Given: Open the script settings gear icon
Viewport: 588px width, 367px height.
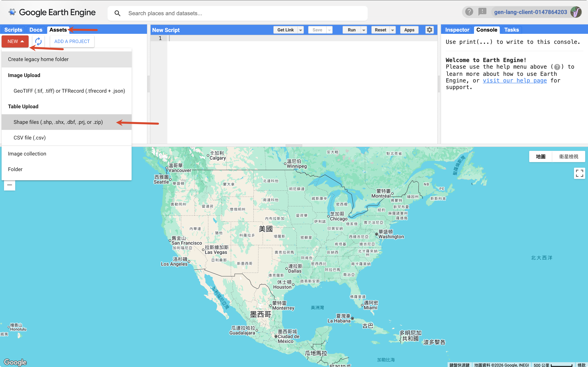Looking at the screenshot, I should tap(429, 30).
